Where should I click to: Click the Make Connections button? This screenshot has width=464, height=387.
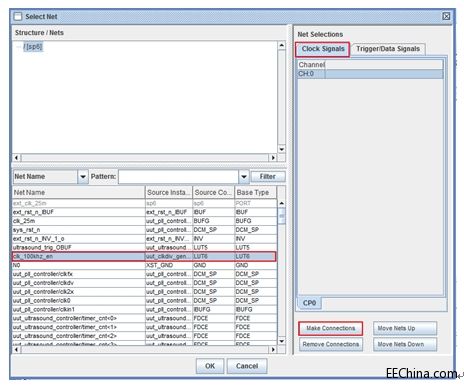[331, 328]
